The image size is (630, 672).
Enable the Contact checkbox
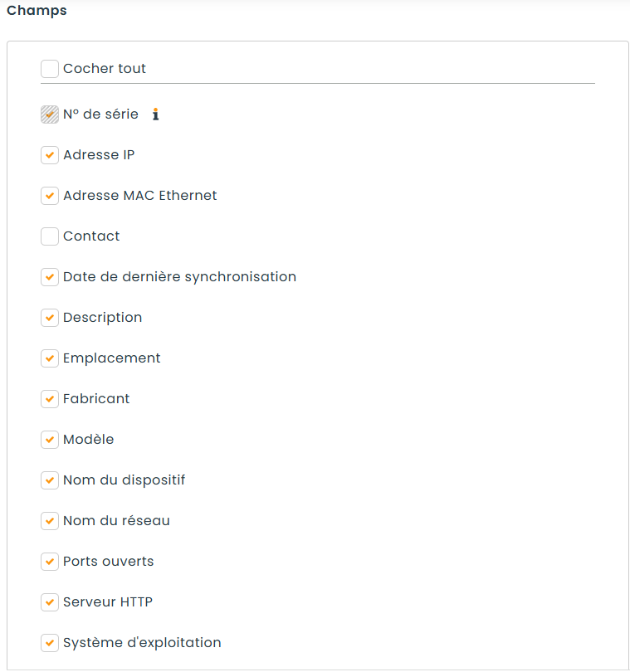point(50,236)
